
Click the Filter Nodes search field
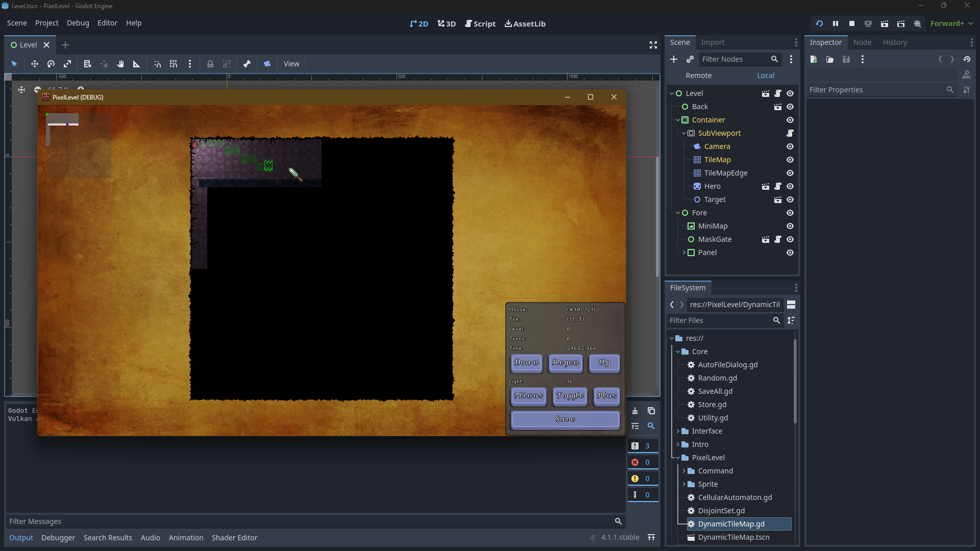tap(735, 59)
